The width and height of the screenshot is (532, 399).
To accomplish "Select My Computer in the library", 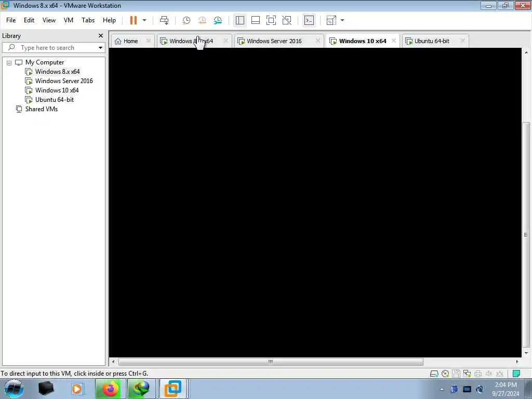I will pos(45,62).
